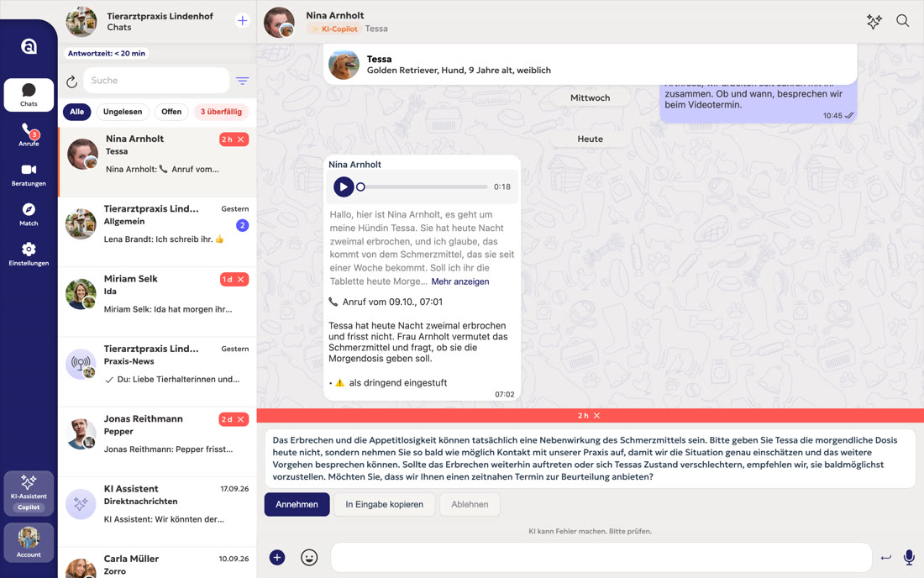Open Einstellungen settings in sidebar
Viewport: 924px width, 578px height.
29,255
